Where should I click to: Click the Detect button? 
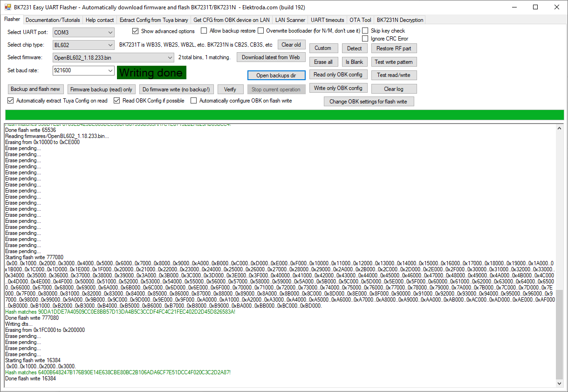pos(354,48)
